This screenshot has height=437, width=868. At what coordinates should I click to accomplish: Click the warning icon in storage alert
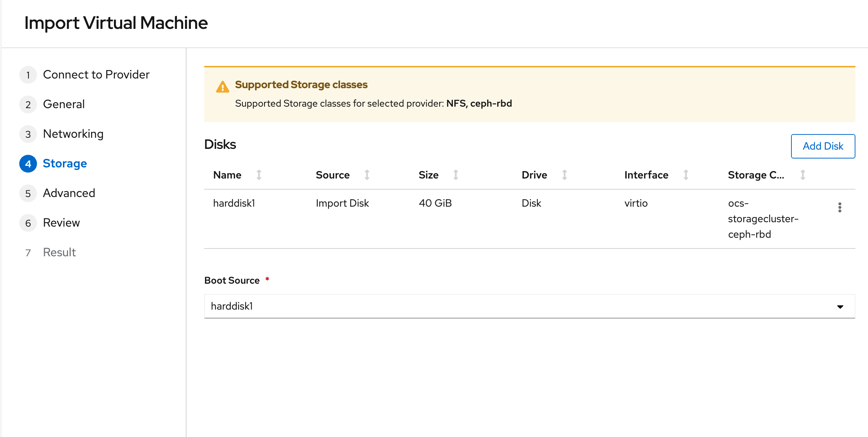point(222,87)
